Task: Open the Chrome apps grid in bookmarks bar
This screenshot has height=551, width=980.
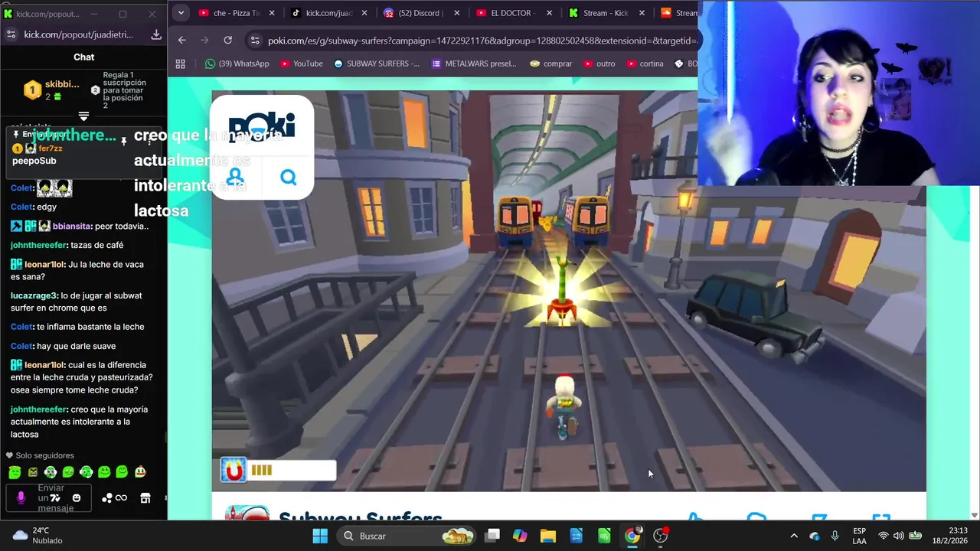Action: click(181, 64)
